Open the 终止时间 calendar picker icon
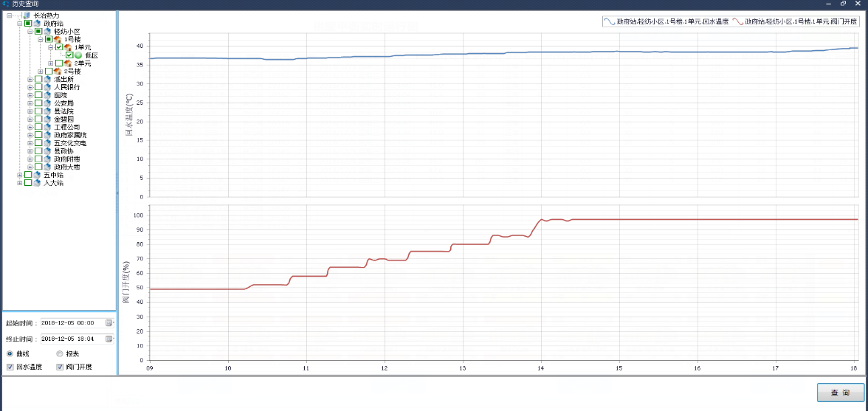The height and width of the screenshot is (411, 868). pos(109,339)
